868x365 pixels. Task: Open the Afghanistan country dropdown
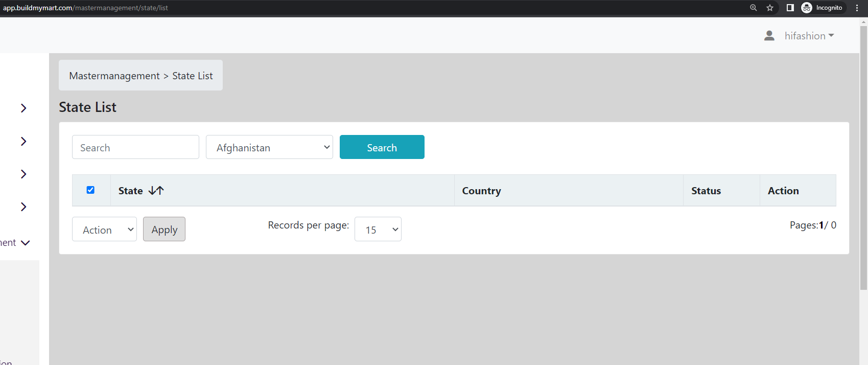[x=269, y=147]
